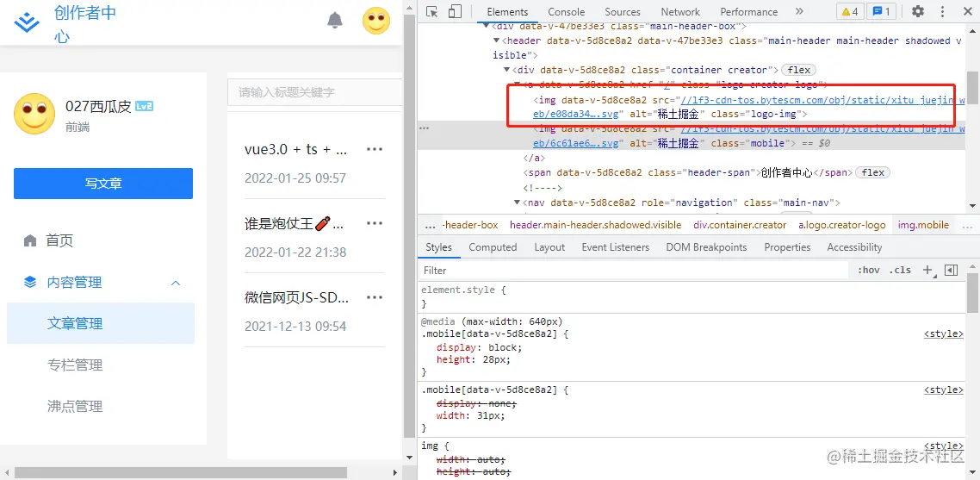Screen dimensions: 980x480
Task: Switch to the Computed pane tab
Action: pyautogui.click(x=493, y=247)
